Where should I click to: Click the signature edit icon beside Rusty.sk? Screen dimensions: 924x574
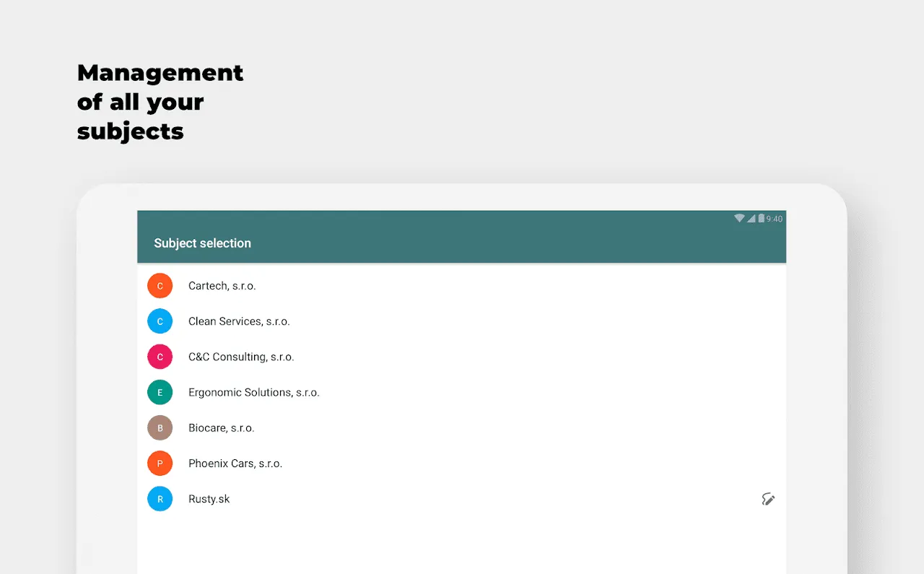click(x=769, y=499)
